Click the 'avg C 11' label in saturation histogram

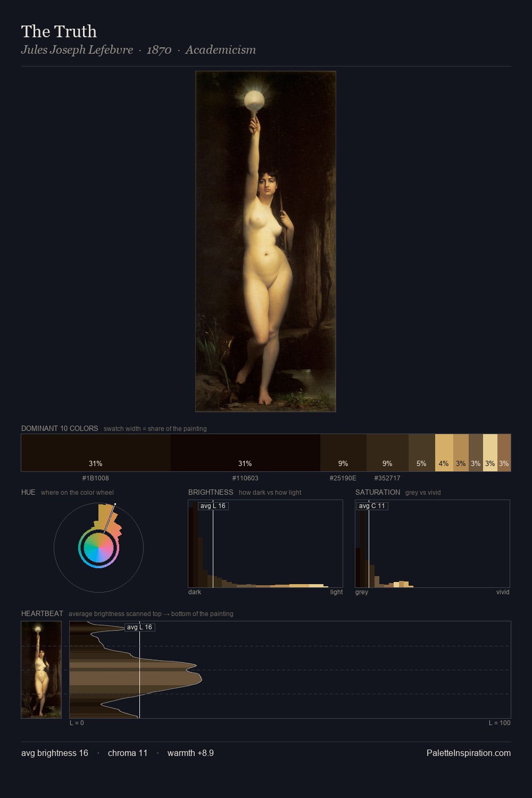(x=371, y=506)
